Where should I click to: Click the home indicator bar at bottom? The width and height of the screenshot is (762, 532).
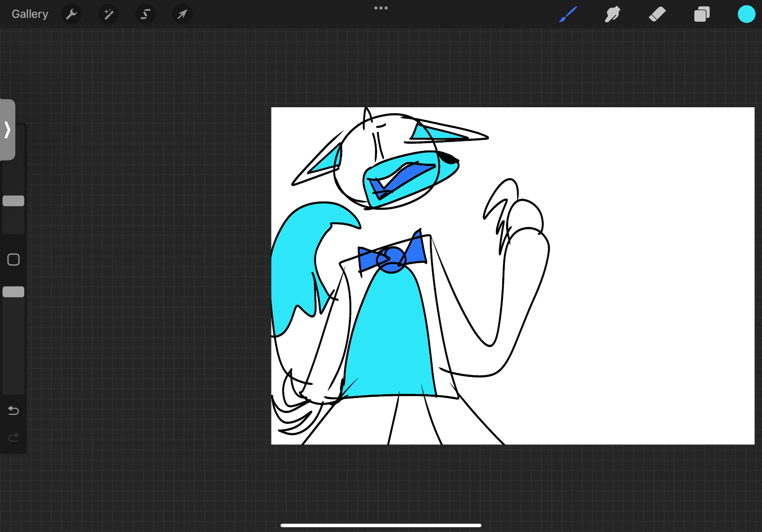[381, 525]
